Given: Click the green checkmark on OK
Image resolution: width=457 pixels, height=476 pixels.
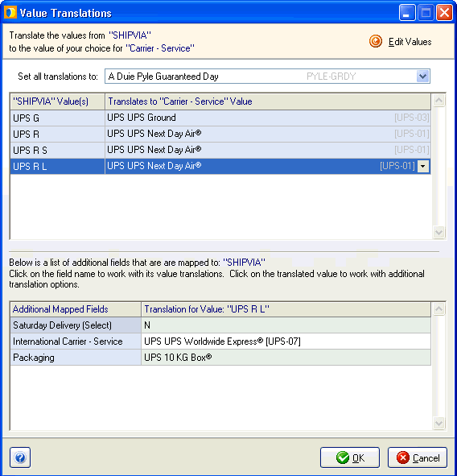Looking at the screenshot, I should pos(343,457).
